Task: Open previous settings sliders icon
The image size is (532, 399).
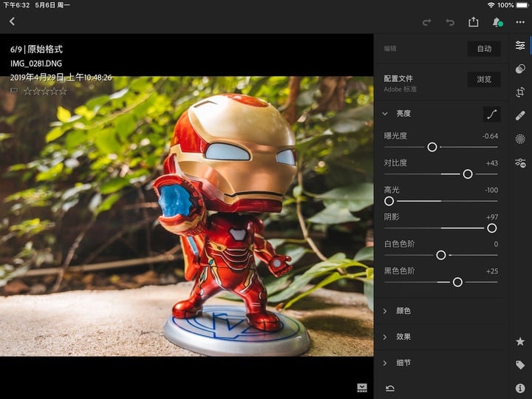Action: tap(520, 163)
